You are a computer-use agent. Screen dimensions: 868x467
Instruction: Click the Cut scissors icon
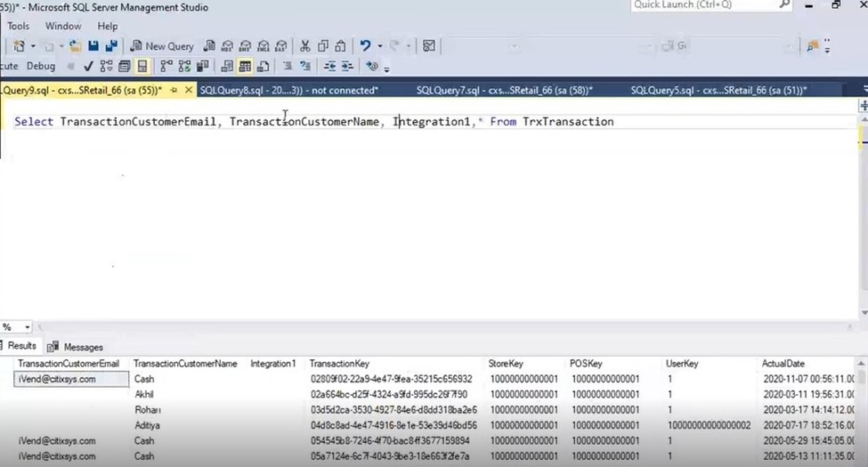(305, 46)
